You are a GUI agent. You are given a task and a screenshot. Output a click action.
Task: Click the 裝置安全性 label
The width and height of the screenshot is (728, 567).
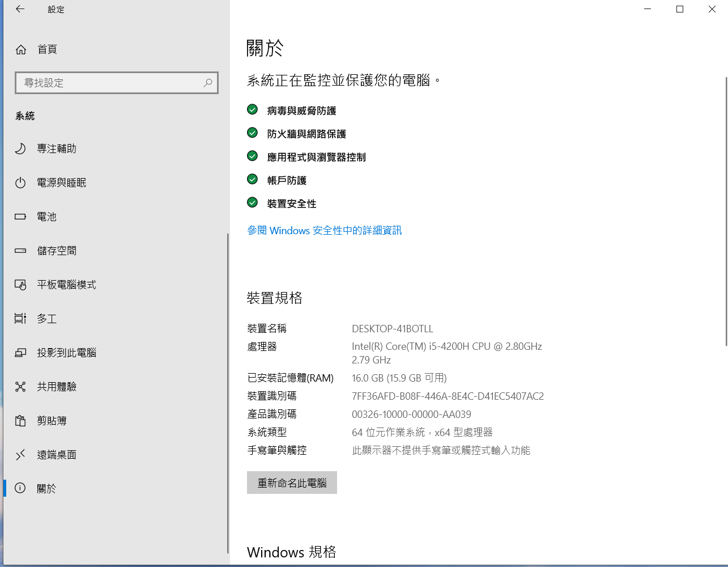pos(292,204)
